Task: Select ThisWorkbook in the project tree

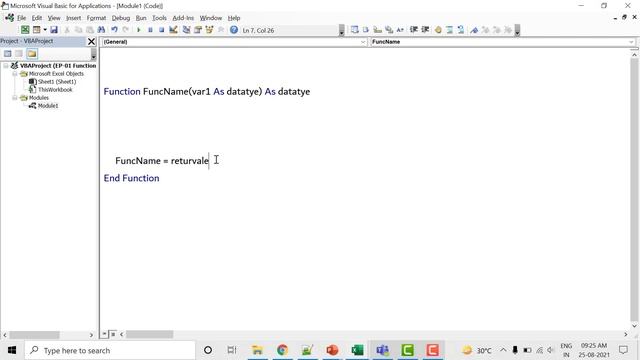Action: tap(55, 89)
